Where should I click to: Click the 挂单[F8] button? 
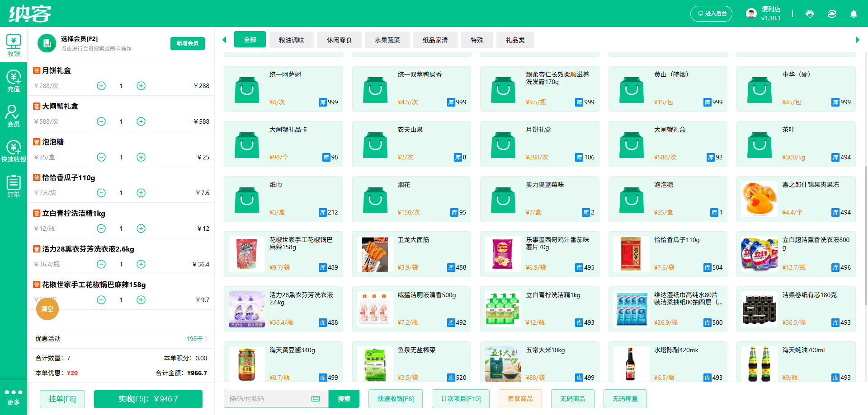point(62,399)
